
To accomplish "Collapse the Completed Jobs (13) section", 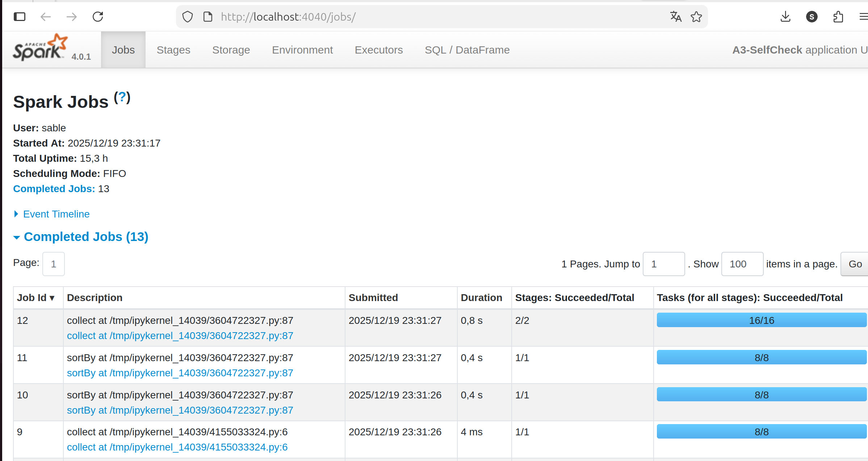I will coord(85,237).
